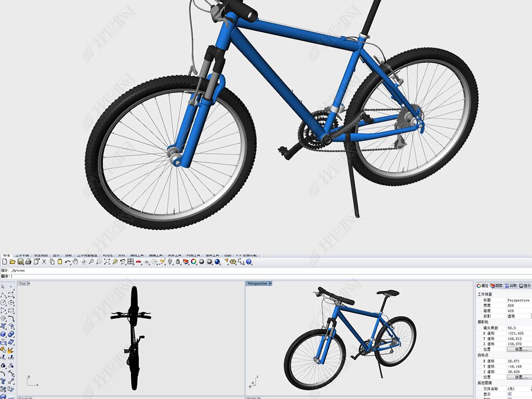Open the Perspective viewport dropdown arrow

coord(271,284)
